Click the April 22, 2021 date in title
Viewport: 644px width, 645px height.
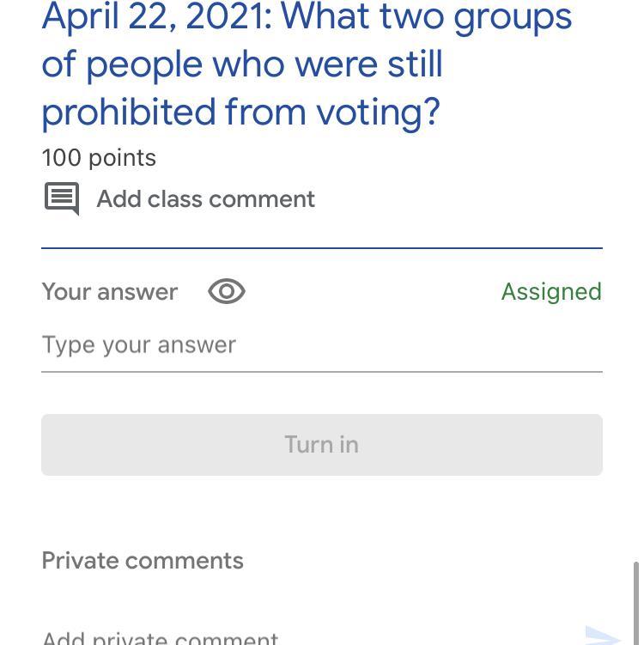[x=156, y=16]
